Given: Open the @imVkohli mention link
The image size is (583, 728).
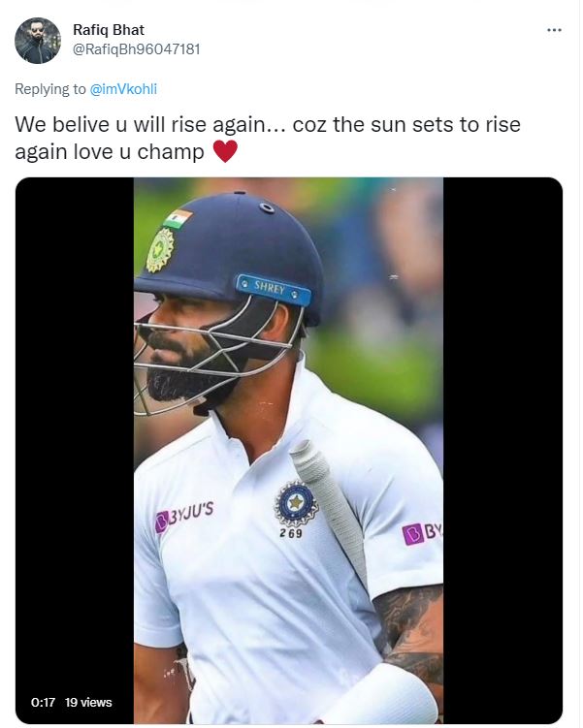Looking at the screenshot, I should (x=123, y=88).
